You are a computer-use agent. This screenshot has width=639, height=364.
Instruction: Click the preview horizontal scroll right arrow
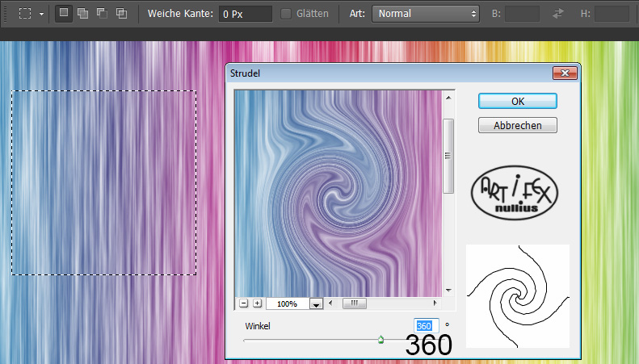click(435, 303)
